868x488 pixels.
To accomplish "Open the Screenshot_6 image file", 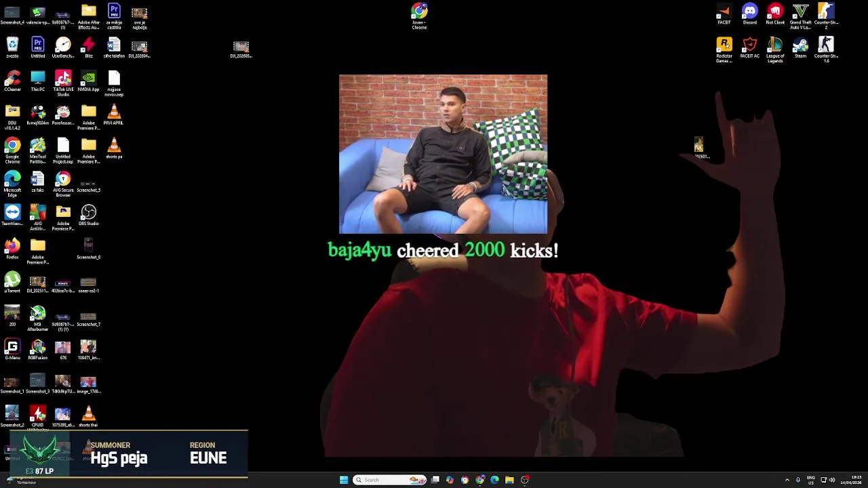I will pos(89,249).
